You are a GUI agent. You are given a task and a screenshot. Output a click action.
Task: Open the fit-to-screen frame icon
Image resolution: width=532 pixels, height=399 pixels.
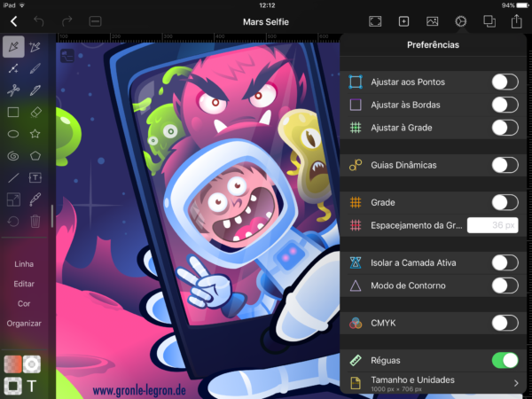pos(375,21)
